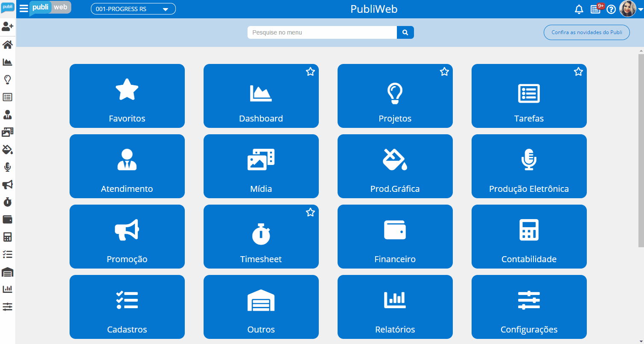Click the user avatar photo

(628, 9)
